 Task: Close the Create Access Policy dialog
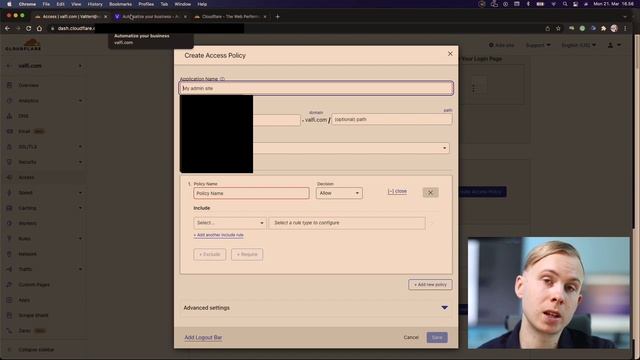pos(450,54)
